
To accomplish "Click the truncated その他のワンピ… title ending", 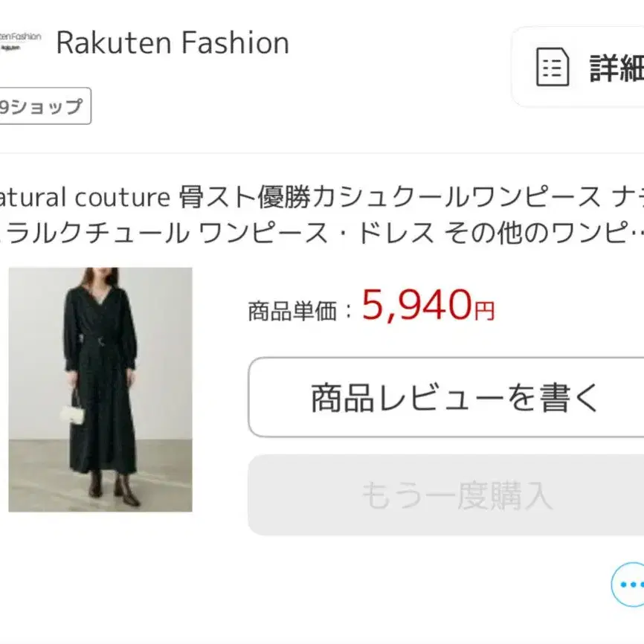I will click(x=544, y=233).
